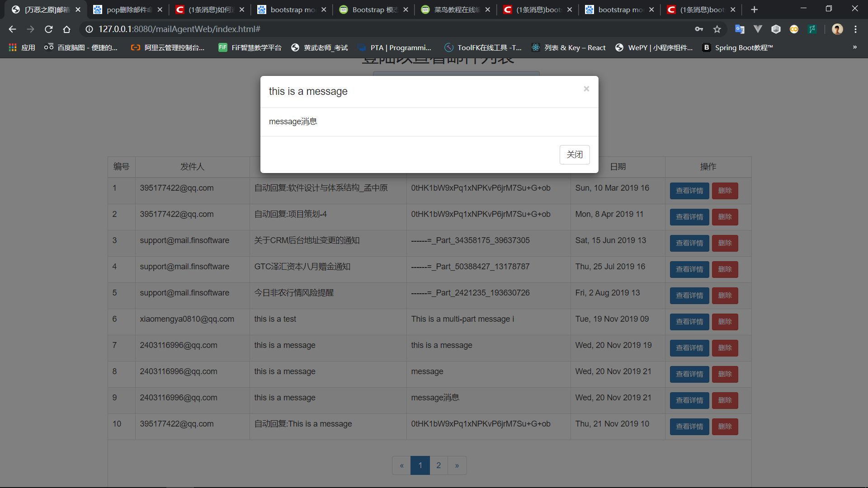Screen dimensions: 868x488
Task: Click the 关闭 button in dialog
Action: point(575,155)
